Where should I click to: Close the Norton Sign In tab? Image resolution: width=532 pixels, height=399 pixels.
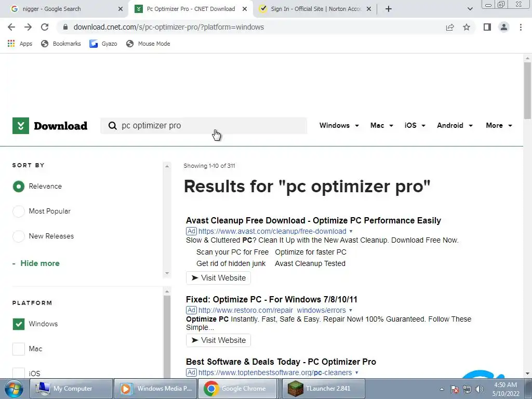pos(369,9)
